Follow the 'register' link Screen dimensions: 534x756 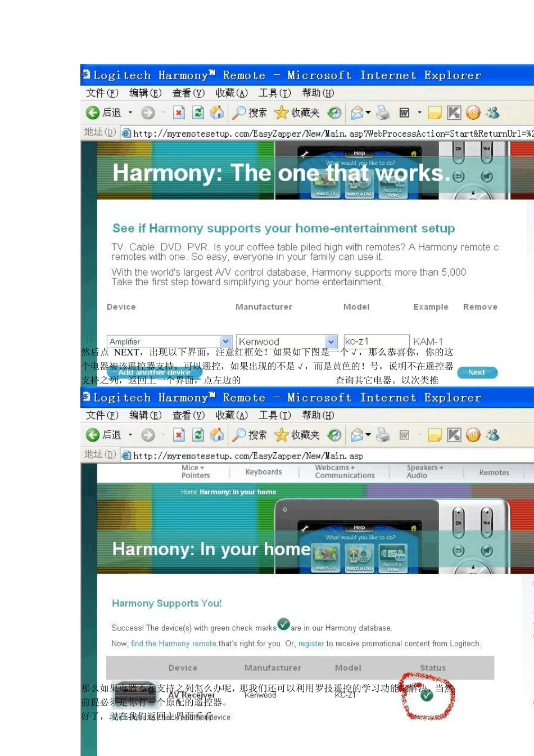click(x=311, y=643)
